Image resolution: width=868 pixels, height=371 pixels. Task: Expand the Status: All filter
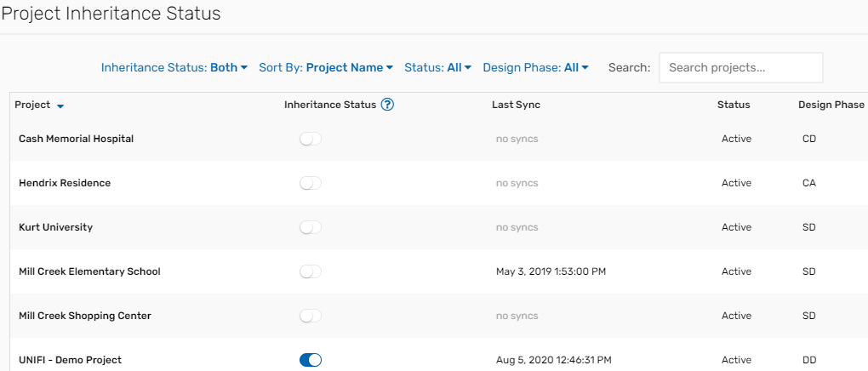pyautogui.click(x=437, y=67)
